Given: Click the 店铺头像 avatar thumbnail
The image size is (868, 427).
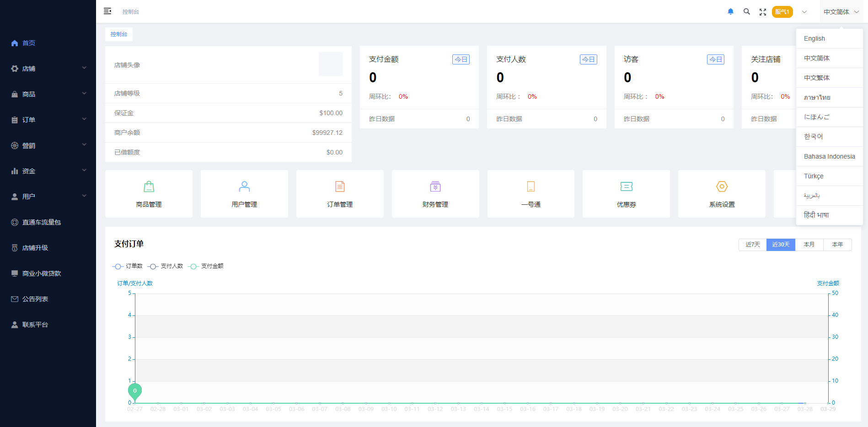Looking at the screenshot, I should click(330, 64).
